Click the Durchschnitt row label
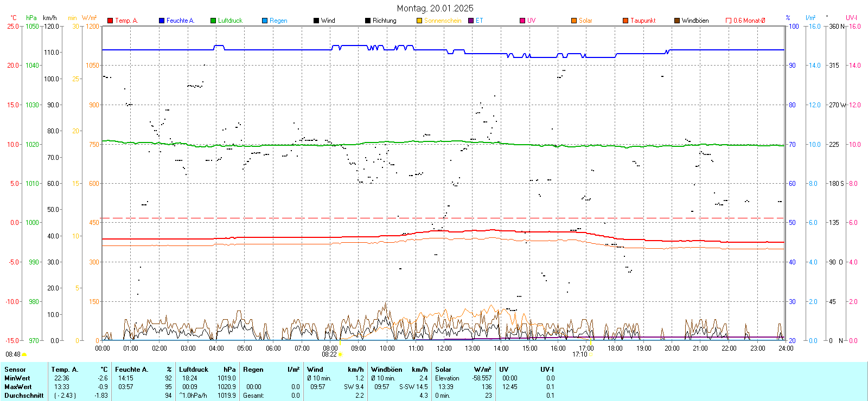Image resolution: width=868 pixels, height=401 pixels. pos(24,396)
